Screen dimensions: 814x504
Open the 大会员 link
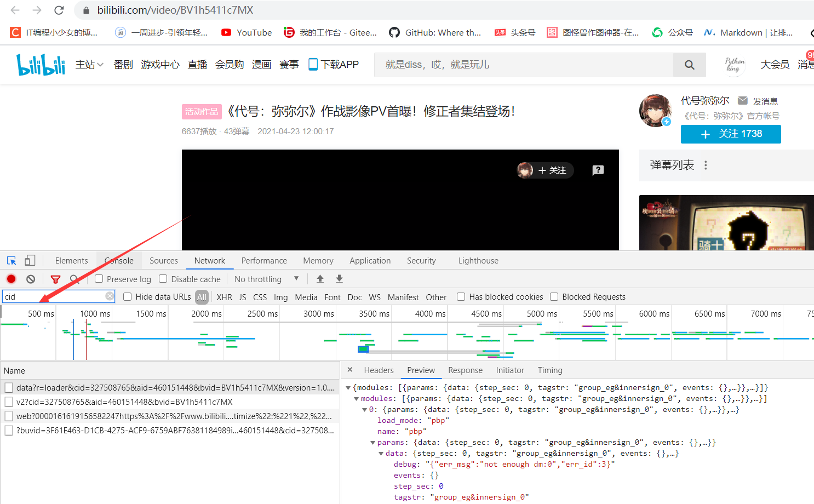pyautogui.click(x=775, y=65)
